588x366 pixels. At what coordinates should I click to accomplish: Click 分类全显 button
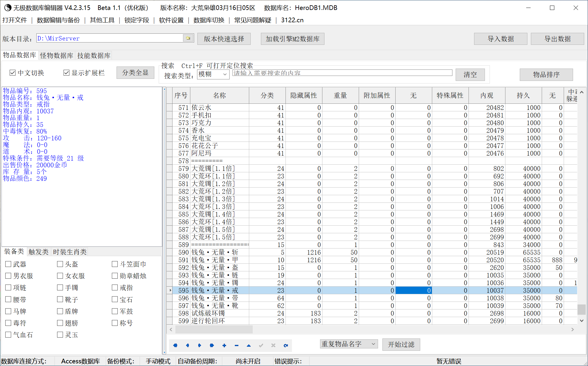(x=135, y=73)
